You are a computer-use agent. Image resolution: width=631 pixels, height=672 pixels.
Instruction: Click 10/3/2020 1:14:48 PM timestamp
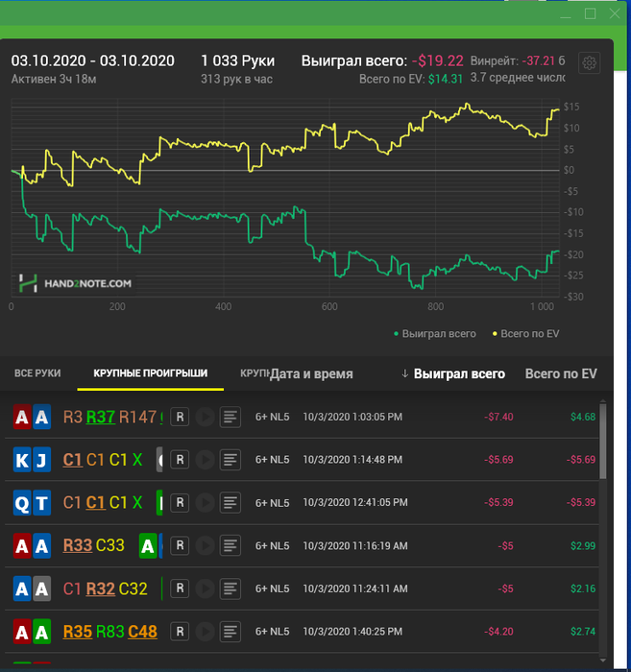pos(352,460)
